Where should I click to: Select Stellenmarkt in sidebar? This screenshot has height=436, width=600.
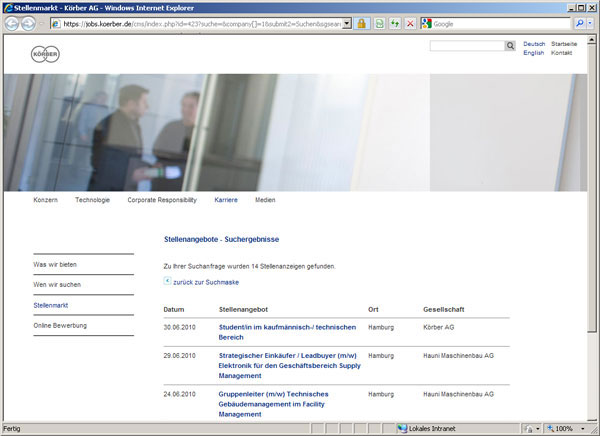pos(51,305)
